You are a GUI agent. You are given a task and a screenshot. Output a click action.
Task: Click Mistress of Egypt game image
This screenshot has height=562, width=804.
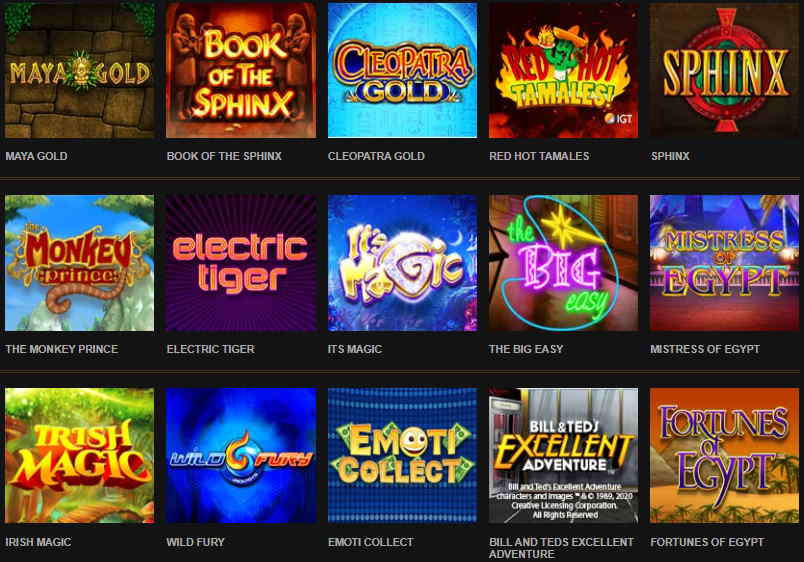[x=725, y=263]
